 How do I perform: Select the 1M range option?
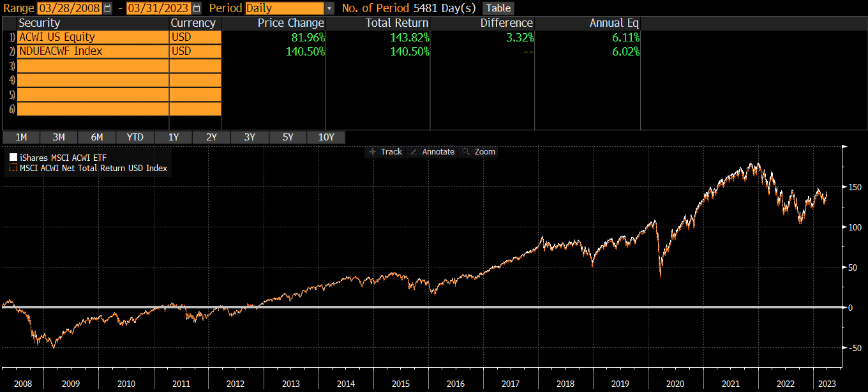point(21,137)
